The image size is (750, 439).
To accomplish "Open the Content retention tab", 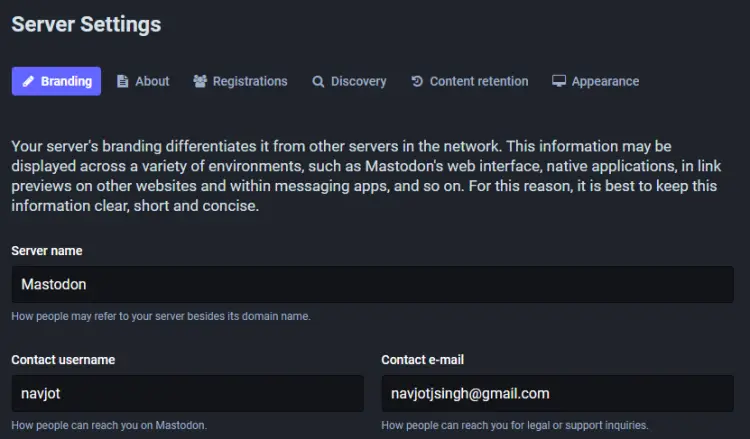I will (x=478, y=81).
